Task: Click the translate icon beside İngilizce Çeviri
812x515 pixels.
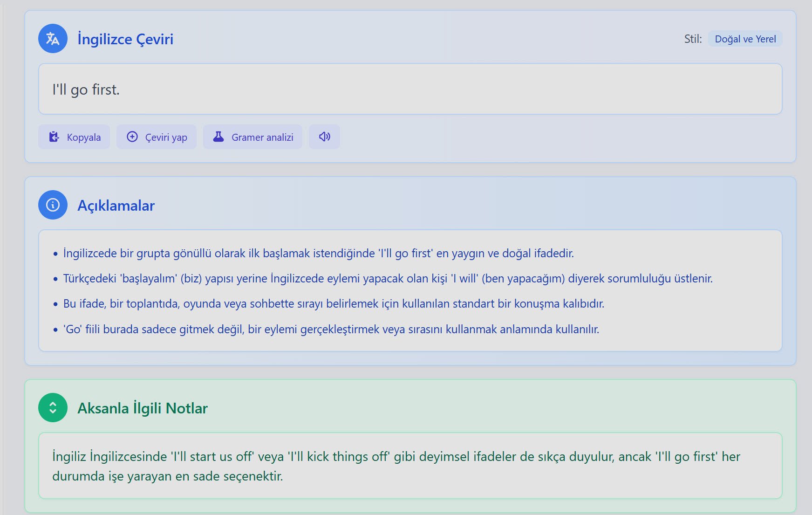Action: 53,39
